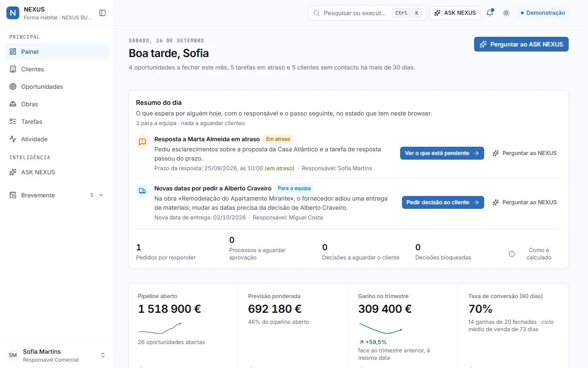Screen dimensions: 588x368
Task: Click the Demonstração badge
Action: [543, 13]
